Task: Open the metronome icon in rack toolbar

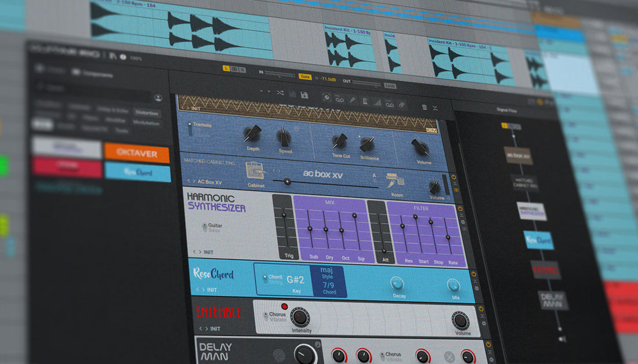Action: tap(365, 101)
